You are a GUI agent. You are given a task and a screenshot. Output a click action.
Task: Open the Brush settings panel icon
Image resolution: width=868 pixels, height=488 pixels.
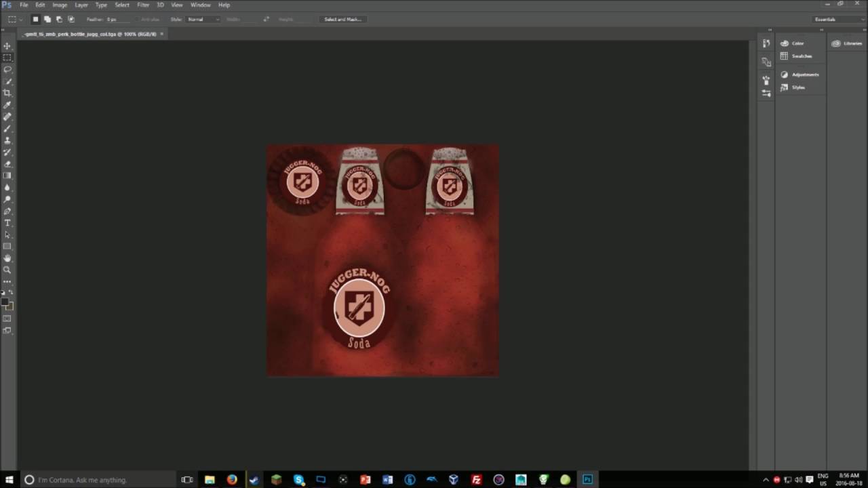click(x=766, y=93)
